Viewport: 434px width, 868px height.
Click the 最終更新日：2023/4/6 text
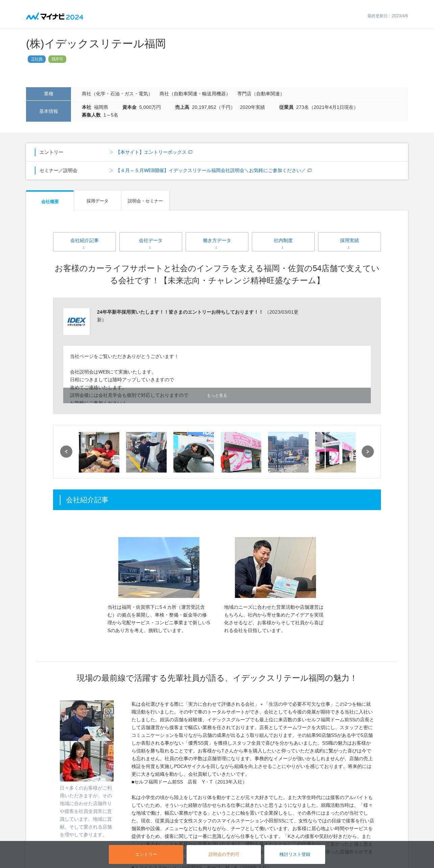point(388,16)
